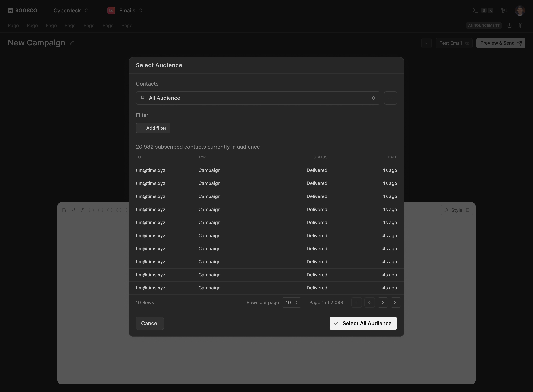Click the STATUS column header
This screenshot has width=533, height=392.
pyautogui.click(x=320, y=157)
